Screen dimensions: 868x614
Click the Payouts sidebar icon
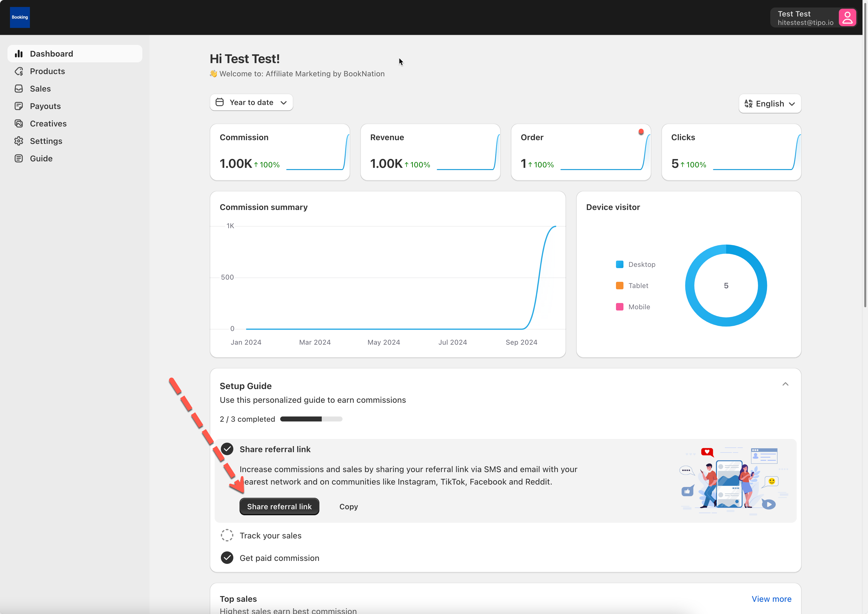pos(18,106)
